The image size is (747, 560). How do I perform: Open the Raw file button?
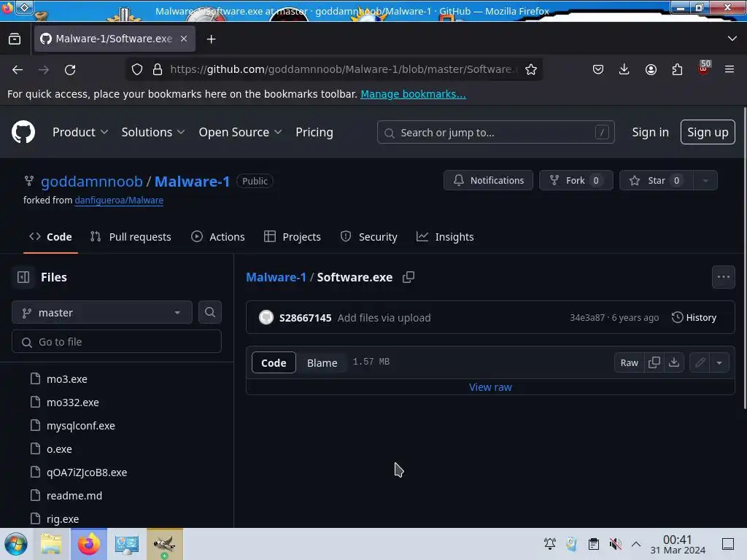tap(629, 362)
